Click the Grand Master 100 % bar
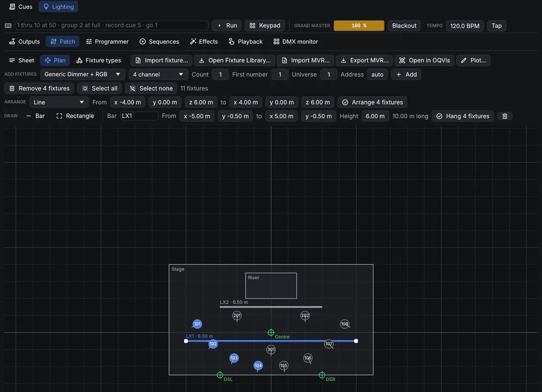542x392 pixels. [359, 26]
